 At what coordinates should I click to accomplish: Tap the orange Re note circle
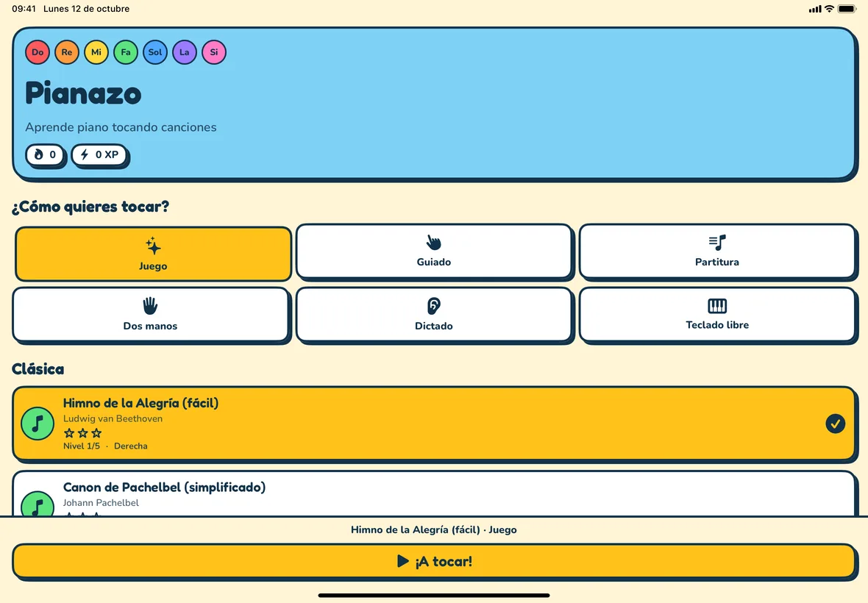[x=67, y=52]
